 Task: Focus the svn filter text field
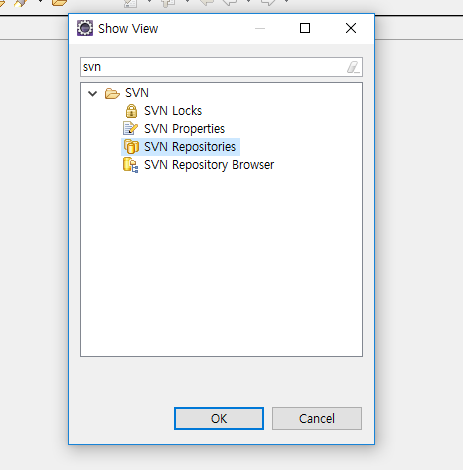[221, 67]
